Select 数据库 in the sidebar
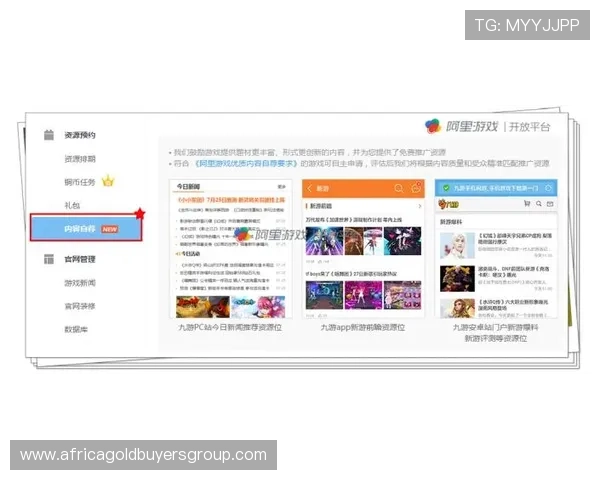 (x=76, y=329)
